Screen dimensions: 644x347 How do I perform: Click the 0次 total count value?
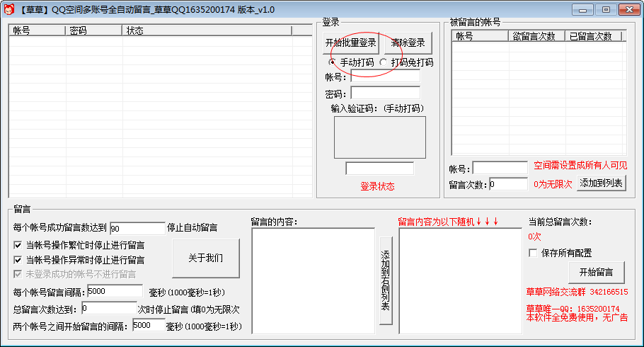pyautogui.click(x=534, y=237)
